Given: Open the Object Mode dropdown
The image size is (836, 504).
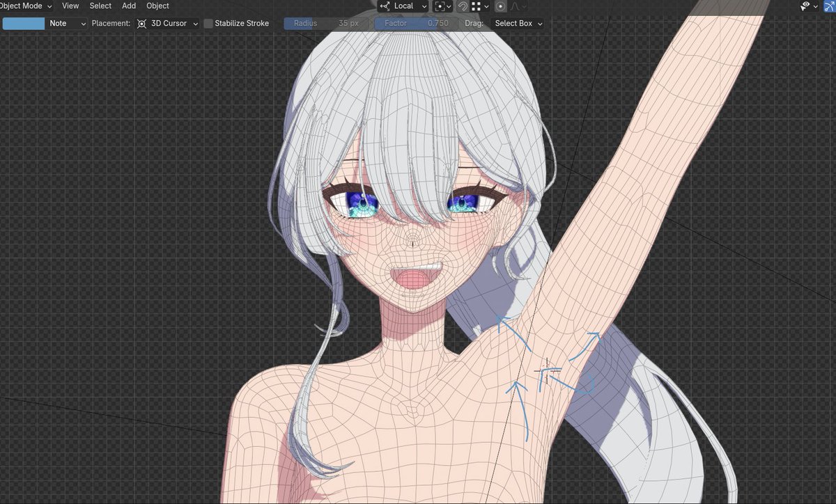Looking at the screenshot, I should [24, 6].
